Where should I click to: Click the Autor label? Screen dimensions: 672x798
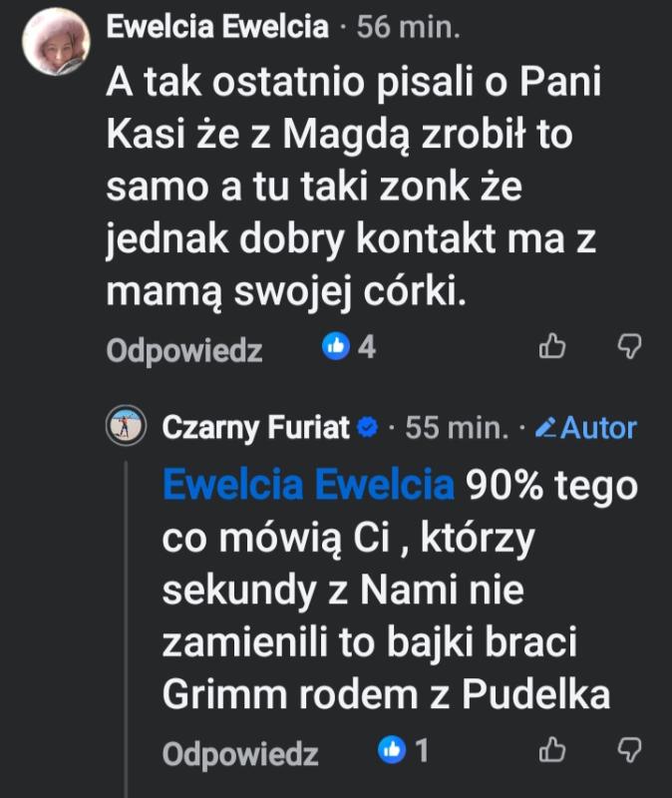coord(598,428)
